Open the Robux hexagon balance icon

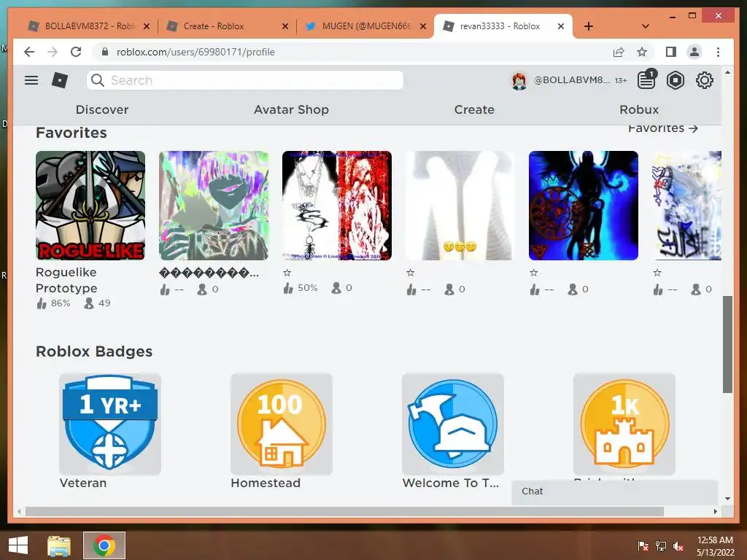pos(675,80)
